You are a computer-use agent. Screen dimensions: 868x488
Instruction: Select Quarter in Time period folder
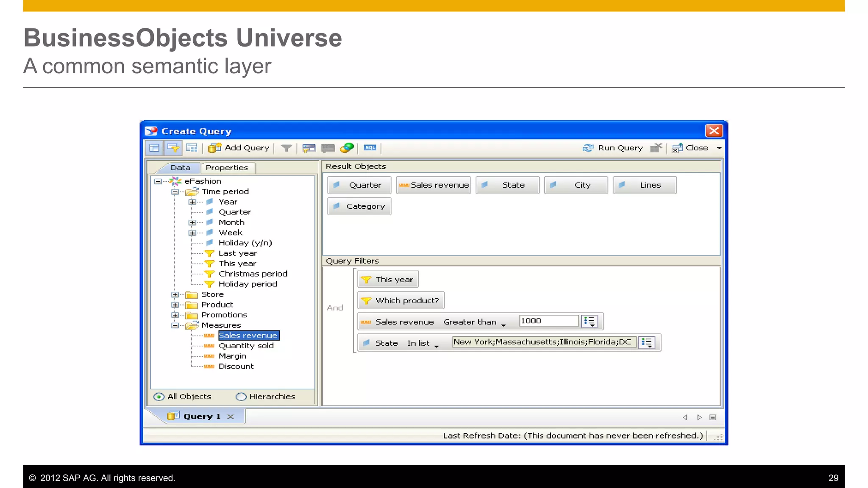(235, 212)
